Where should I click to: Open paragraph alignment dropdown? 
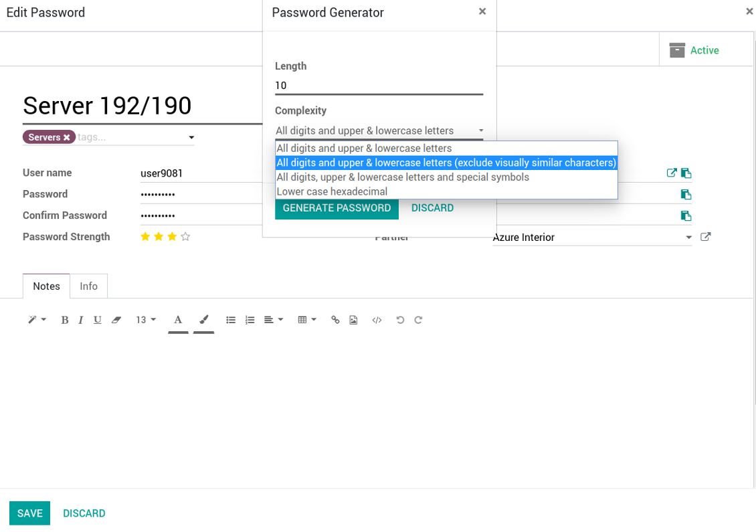[x=274, y=320]
